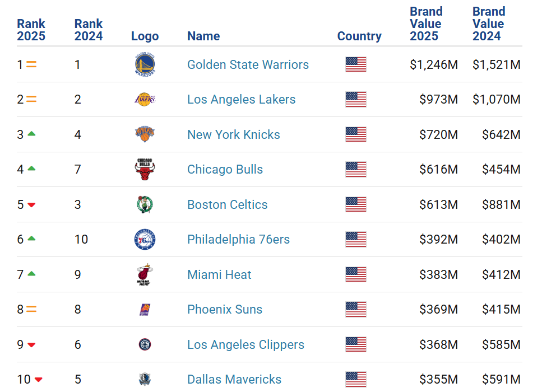Screen dimensions: 542x392
Task: Open the Los Angeles Lakers link
Action: pos(241,100)
